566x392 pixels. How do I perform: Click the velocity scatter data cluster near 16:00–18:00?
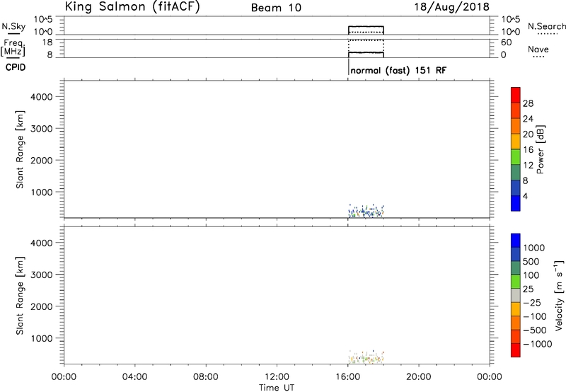pos(366,357)
